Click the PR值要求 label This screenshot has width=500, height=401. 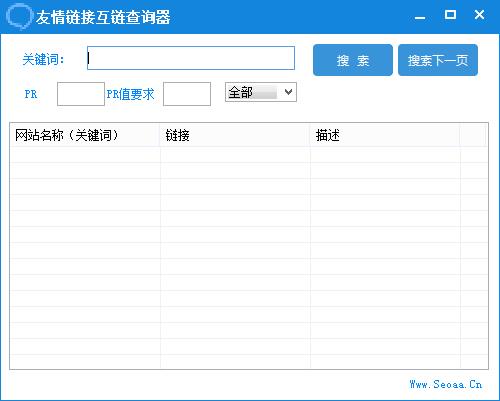130,94
